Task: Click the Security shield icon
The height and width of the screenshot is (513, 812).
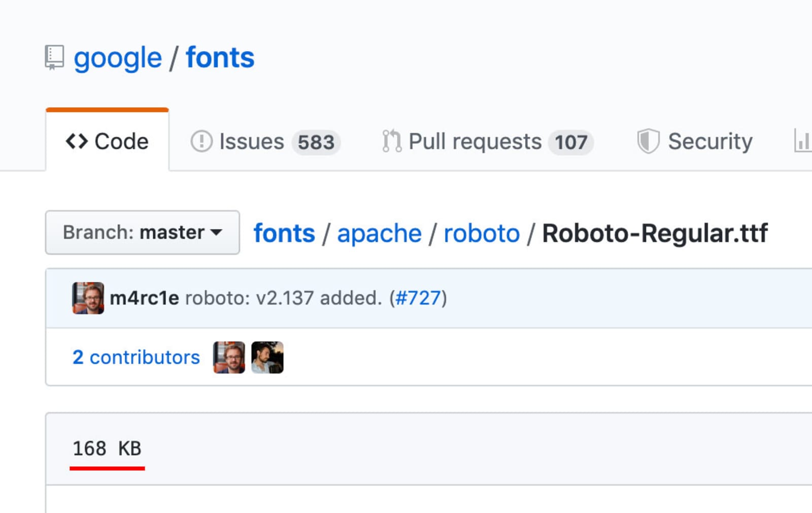Action: point(648,141)
